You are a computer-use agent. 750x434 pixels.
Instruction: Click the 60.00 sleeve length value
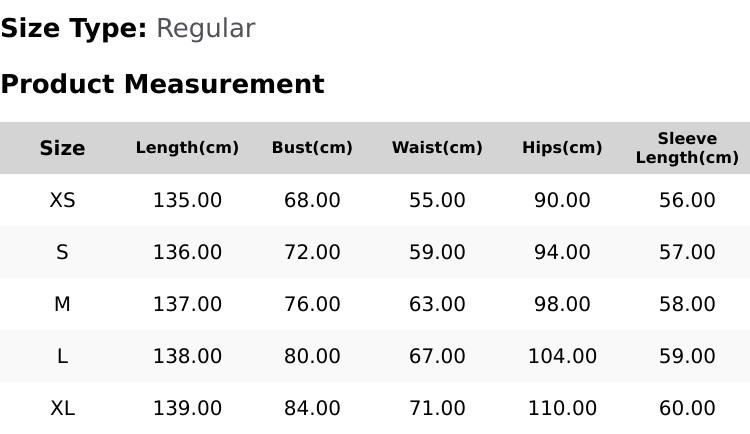(x=687, y=409)
